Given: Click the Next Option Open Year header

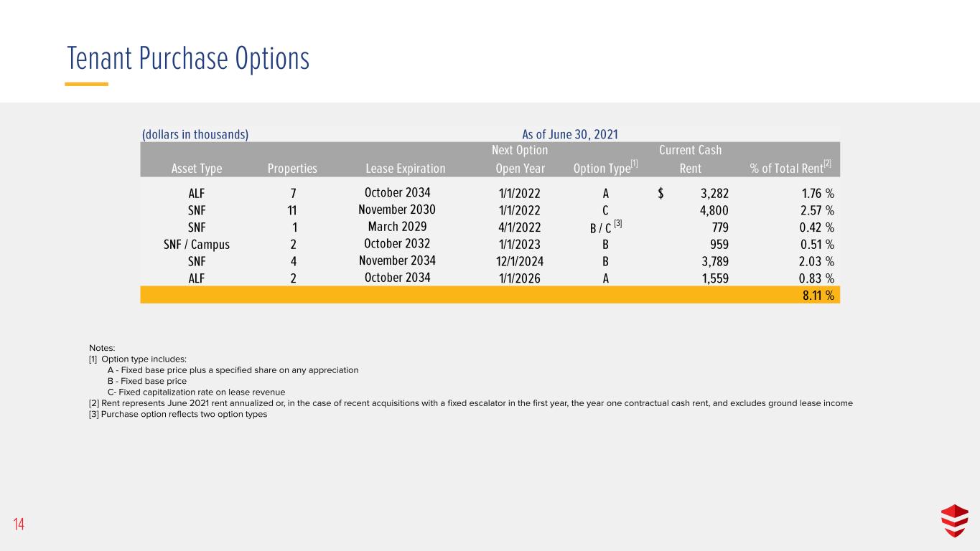Looking at the screenshot, I should [520, 159].
